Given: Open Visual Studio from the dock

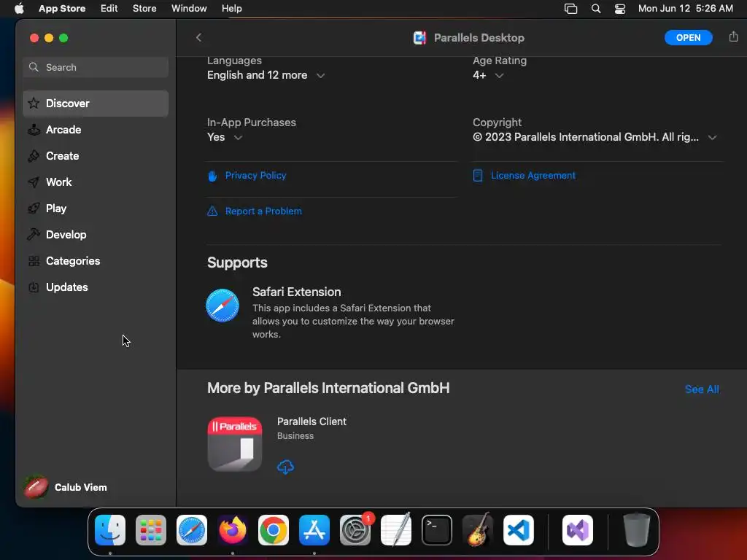Looking at the screenshot, I should click(x=578, y=530).
